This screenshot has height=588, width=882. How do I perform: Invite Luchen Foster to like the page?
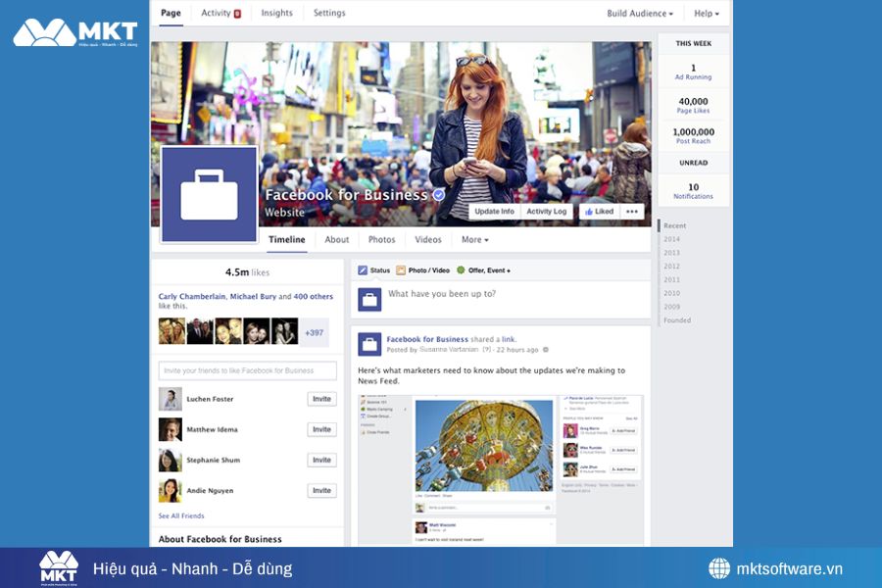pyautogui.click(x=322, y=399)
